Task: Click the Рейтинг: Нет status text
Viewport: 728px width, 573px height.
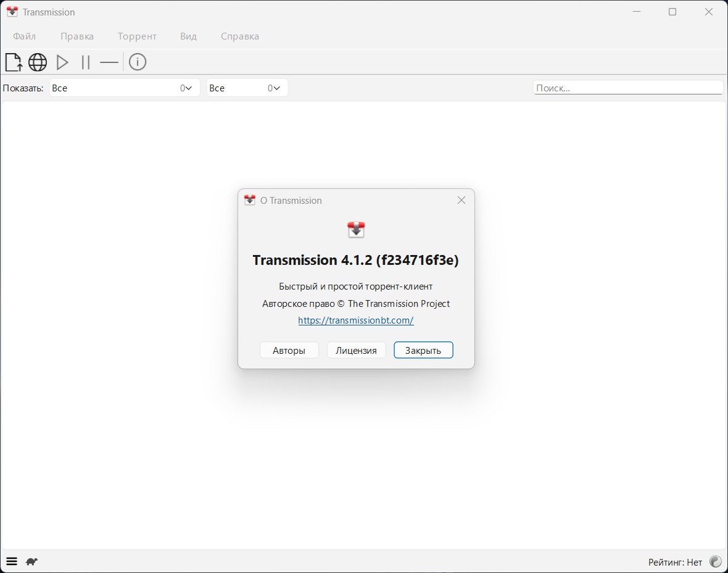Action: (x=675, y=563)
